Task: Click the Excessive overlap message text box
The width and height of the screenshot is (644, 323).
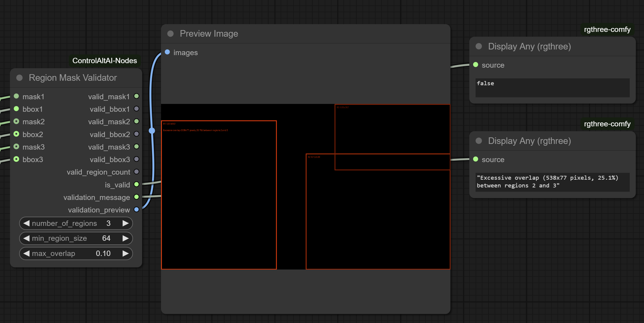Action: pyautogui.click(x=552, y=182)
